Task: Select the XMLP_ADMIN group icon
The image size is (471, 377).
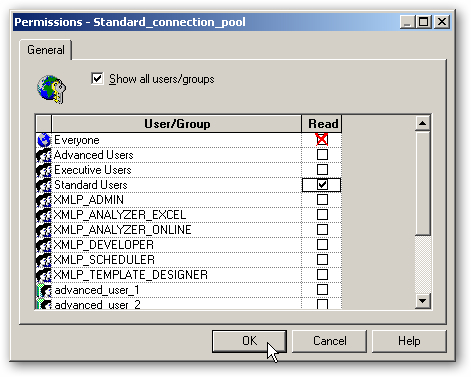Action: tap(44, 200)
